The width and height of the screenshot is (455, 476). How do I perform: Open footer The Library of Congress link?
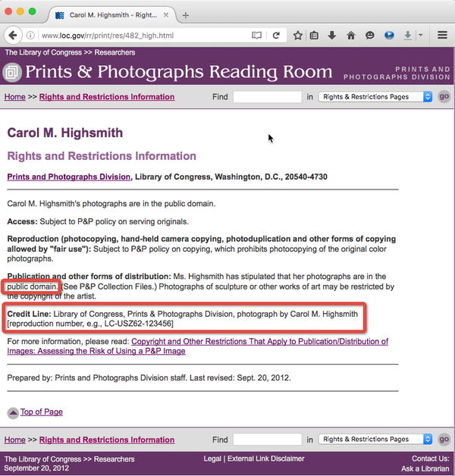[x=42, y=459]
